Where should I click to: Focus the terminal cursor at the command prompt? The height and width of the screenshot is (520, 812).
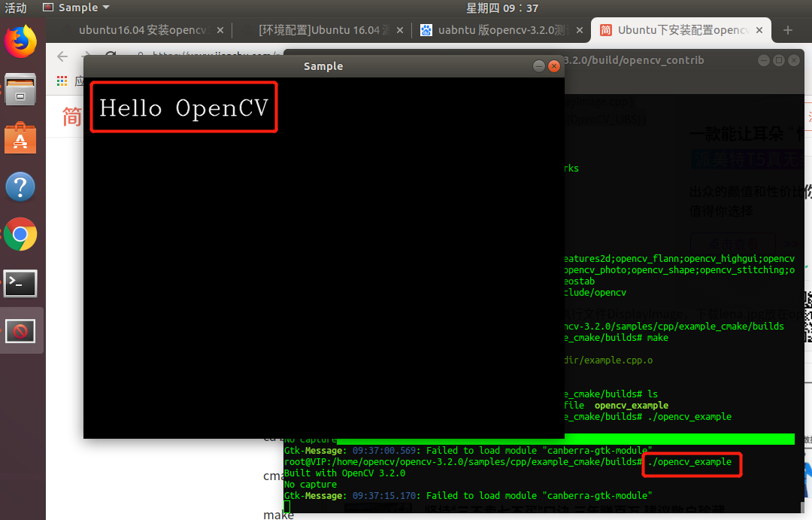pyautogui.click(x=286, y=506)
